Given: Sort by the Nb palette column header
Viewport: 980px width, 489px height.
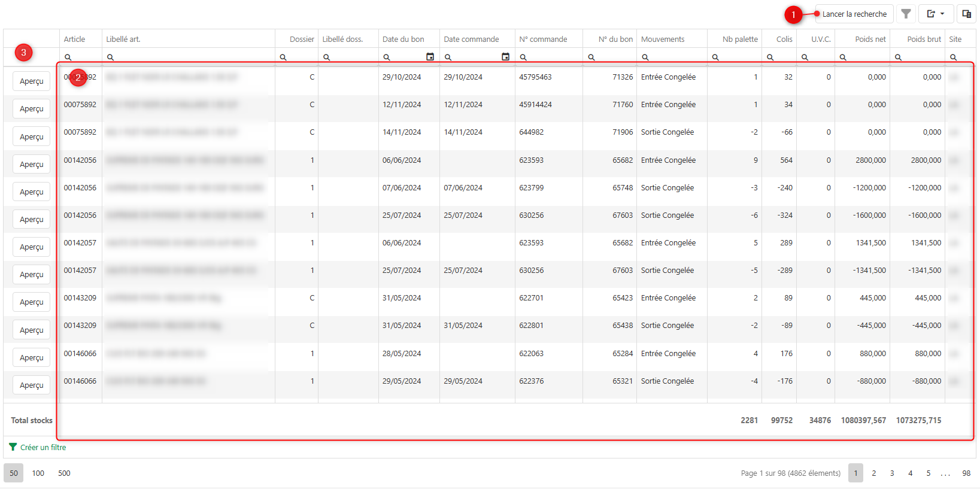Looking at the screenshot, I should [x=739, y=39].
